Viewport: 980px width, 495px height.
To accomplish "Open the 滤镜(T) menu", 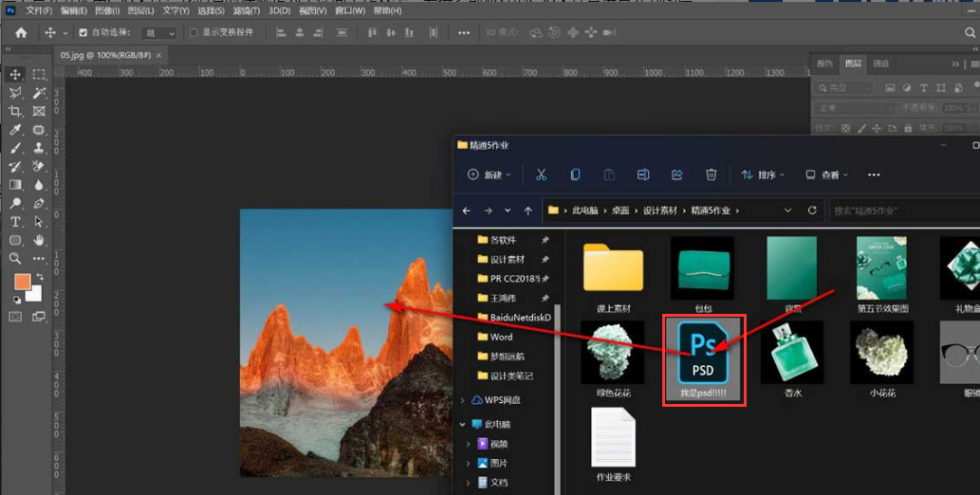I will tap(245, 10).
